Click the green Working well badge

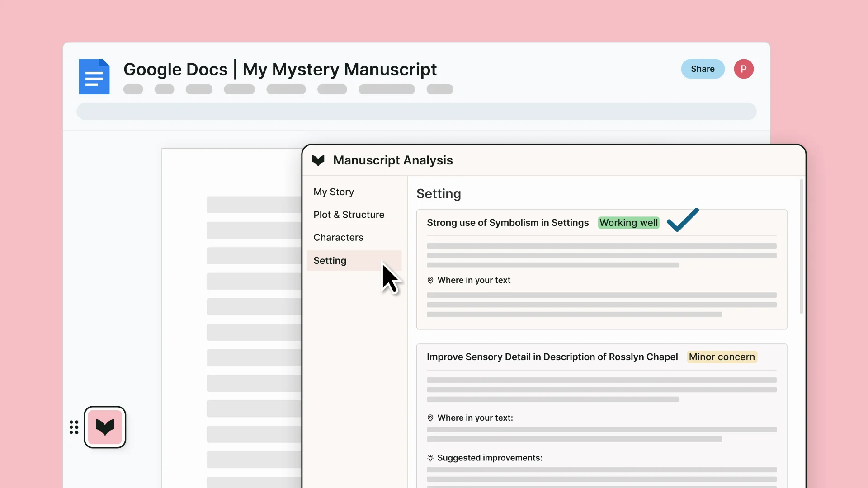tap(628, 223)
